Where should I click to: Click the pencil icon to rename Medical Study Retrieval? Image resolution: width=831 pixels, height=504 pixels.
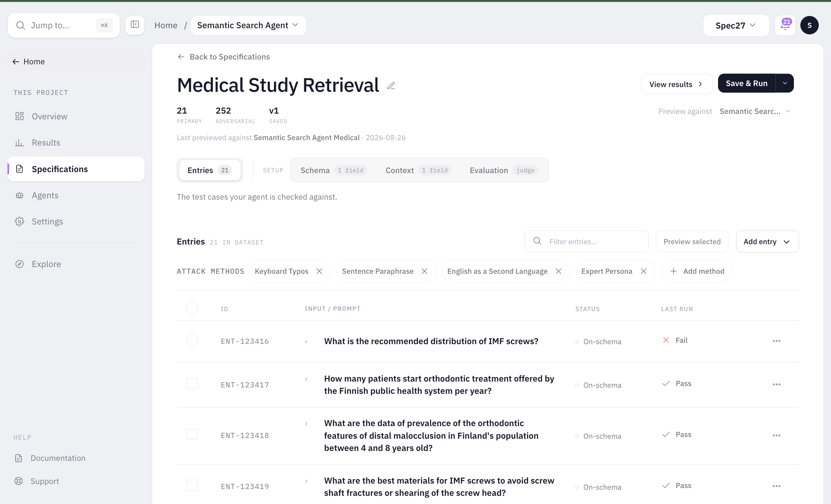(391, 86)
